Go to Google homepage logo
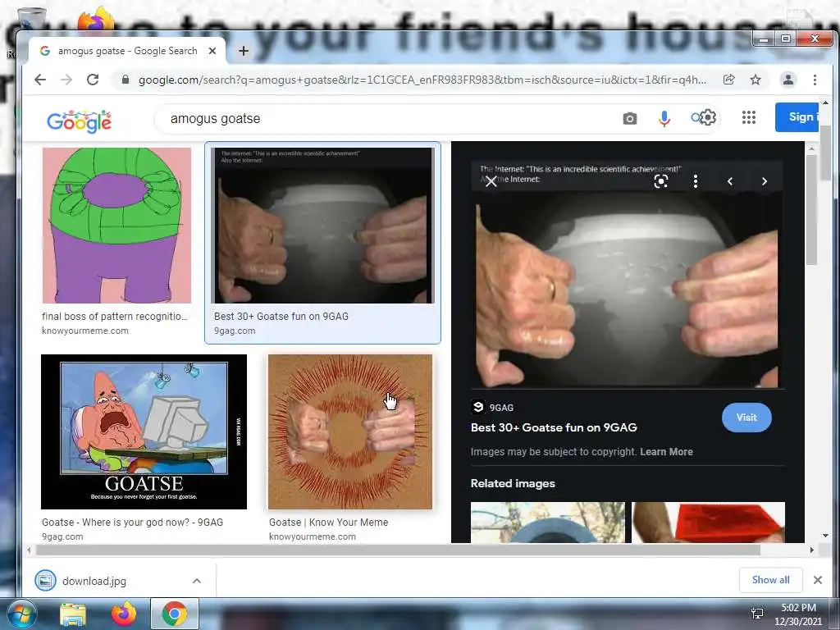840x630 pixels. pos(80,121)
